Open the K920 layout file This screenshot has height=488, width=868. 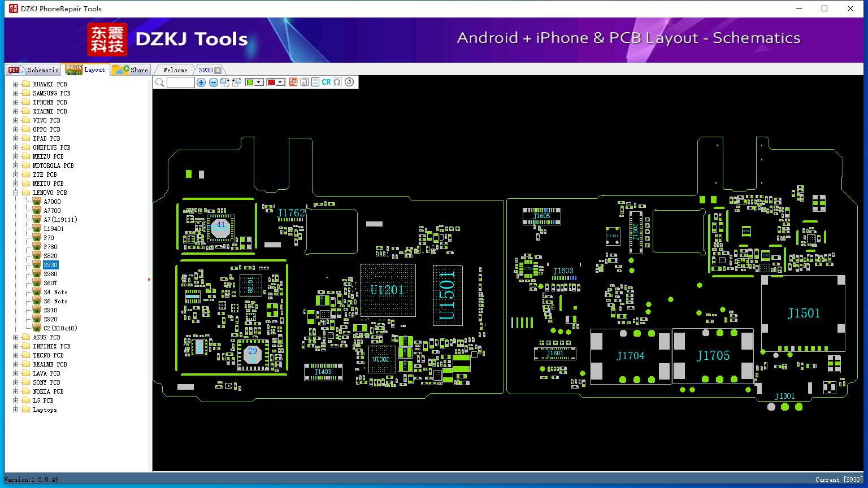(x=50, y=319)
